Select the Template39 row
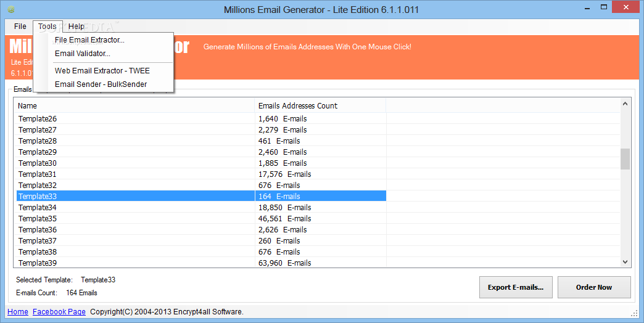Screen dimensions: 644x323 (x=201, y=263)
